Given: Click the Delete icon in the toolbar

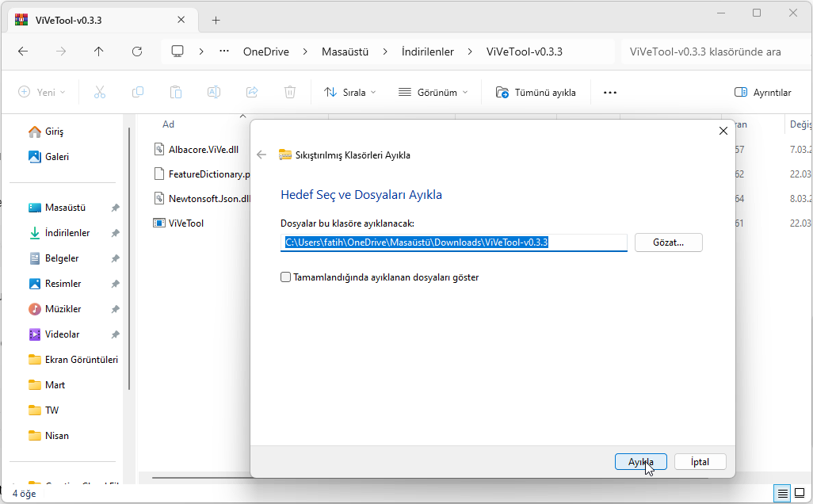Looking at the screenshot, I should (289, 92).
